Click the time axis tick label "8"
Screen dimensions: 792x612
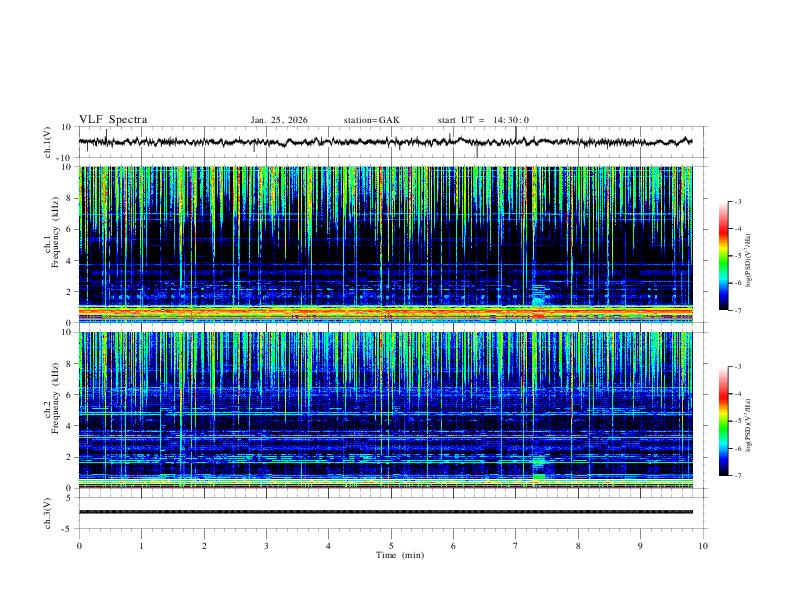coord(578,546)
